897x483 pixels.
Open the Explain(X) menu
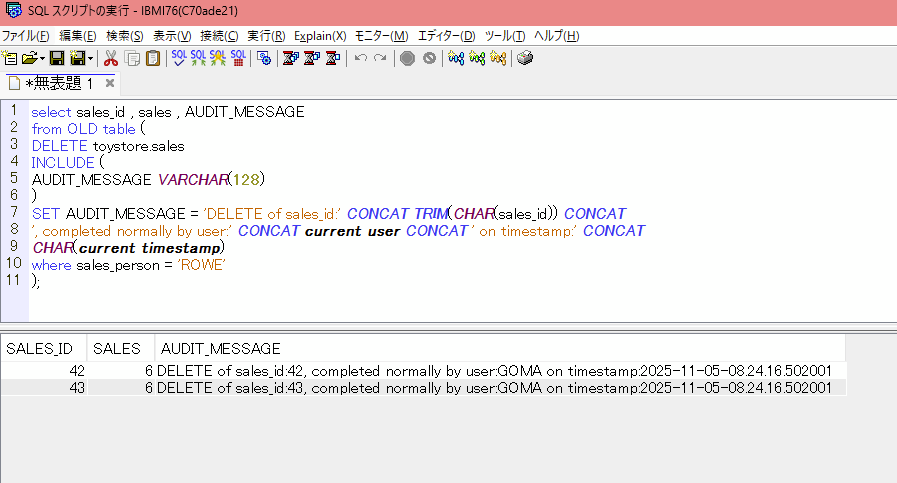pyautogui.click(x=320, y=36)
